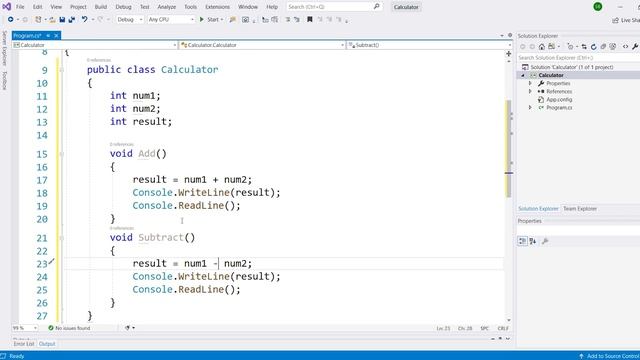Click the View Code angle-brackets icon

[x=625, y=47]
